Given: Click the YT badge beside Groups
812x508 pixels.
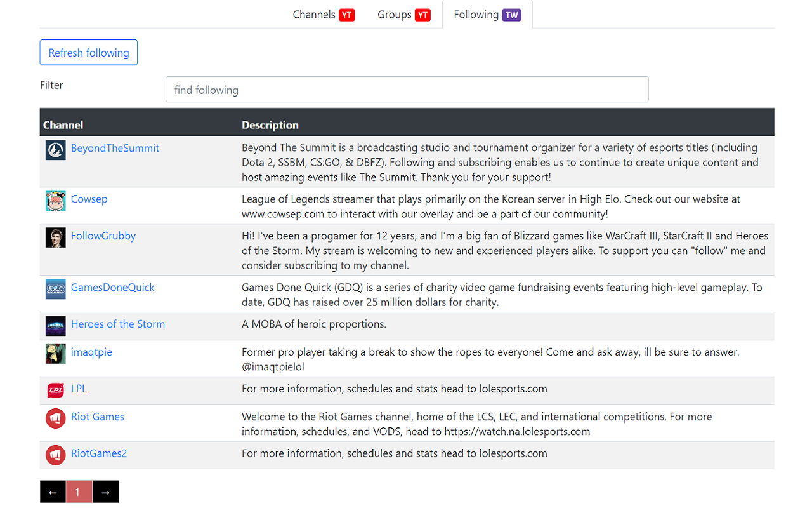Looking at the screenshot, I should pyautogui.click(x=423, y=15).
